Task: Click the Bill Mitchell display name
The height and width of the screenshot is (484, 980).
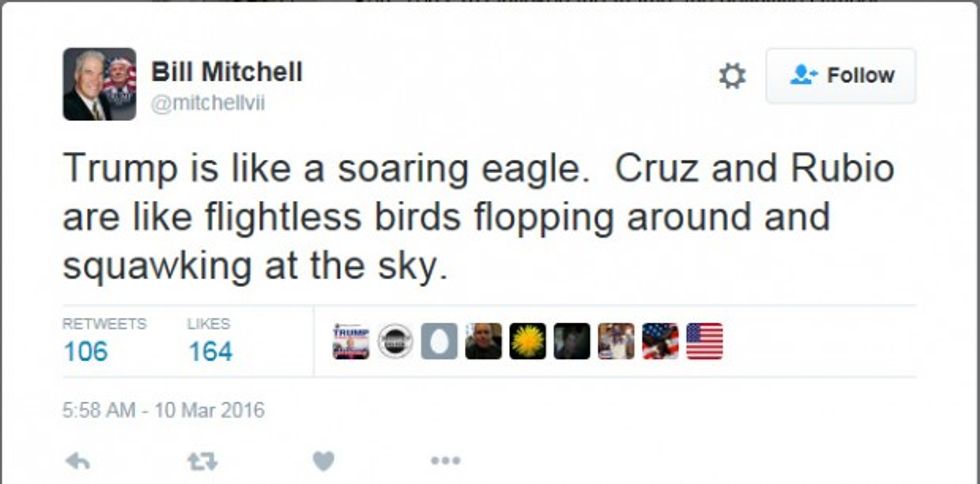Action: [226, 72]
